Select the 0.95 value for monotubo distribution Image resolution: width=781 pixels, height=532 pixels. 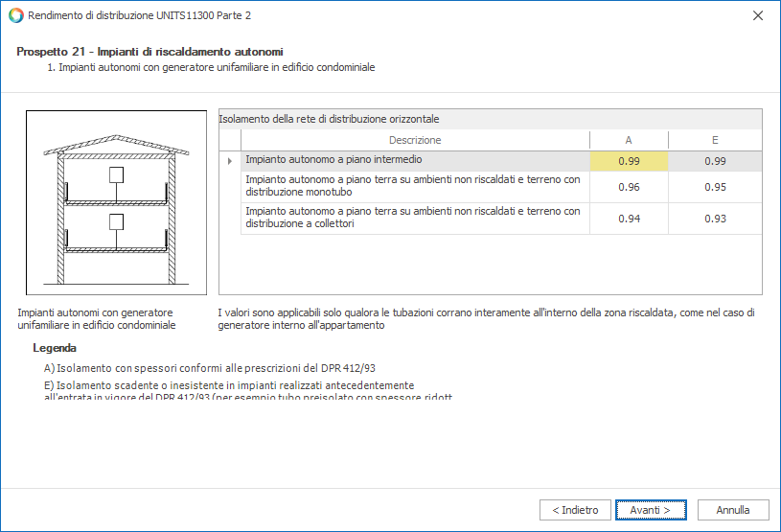715,187
